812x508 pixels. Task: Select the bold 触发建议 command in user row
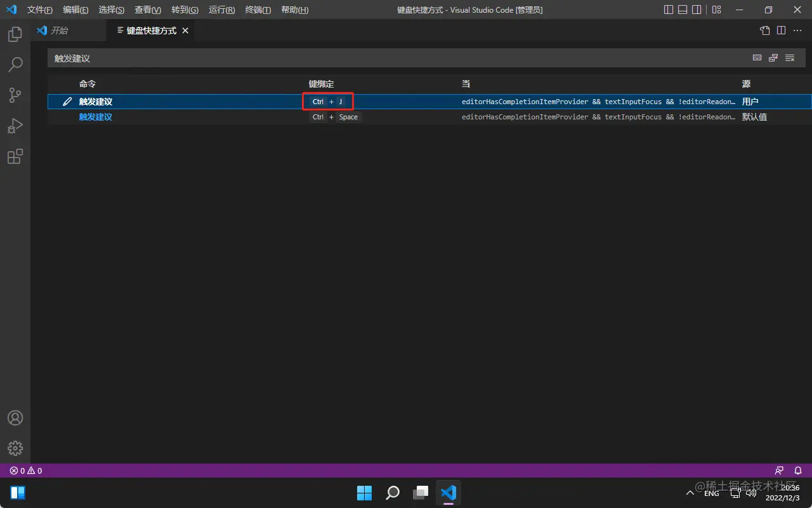(96, 102)
